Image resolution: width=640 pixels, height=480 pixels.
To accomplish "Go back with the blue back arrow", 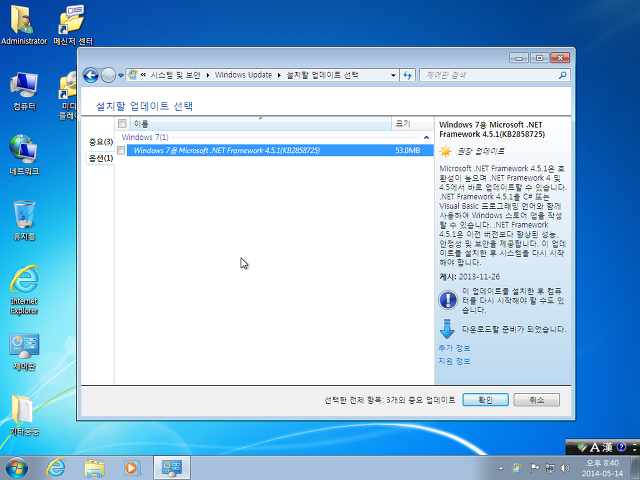I will point(91,75).
